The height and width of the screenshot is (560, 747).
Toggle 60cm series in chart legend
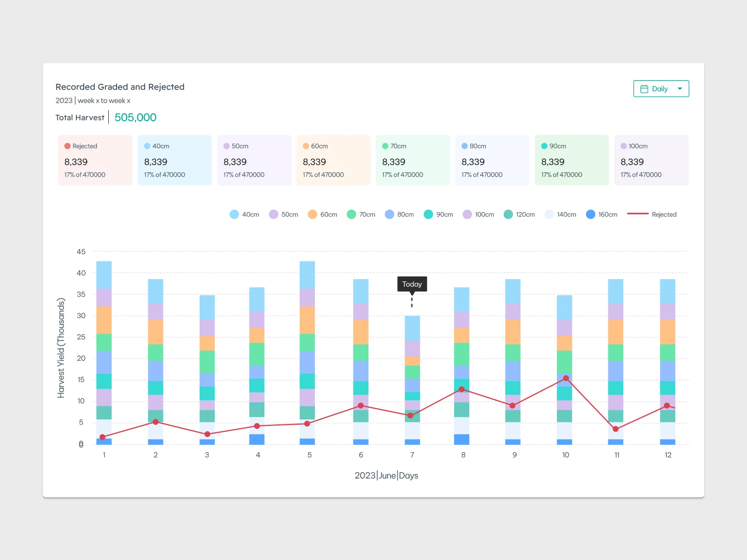[x=322, y=214]
